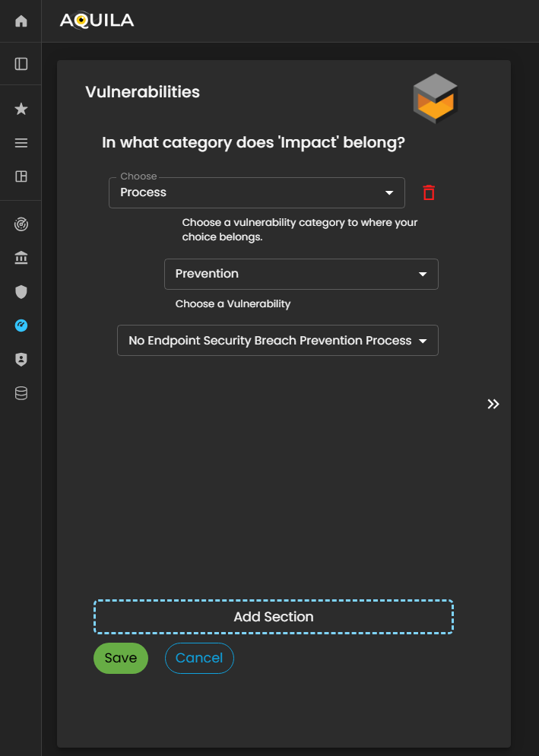The image size is (539, 756).
Task: Open the radar scan icon
Action: (21, 225)
